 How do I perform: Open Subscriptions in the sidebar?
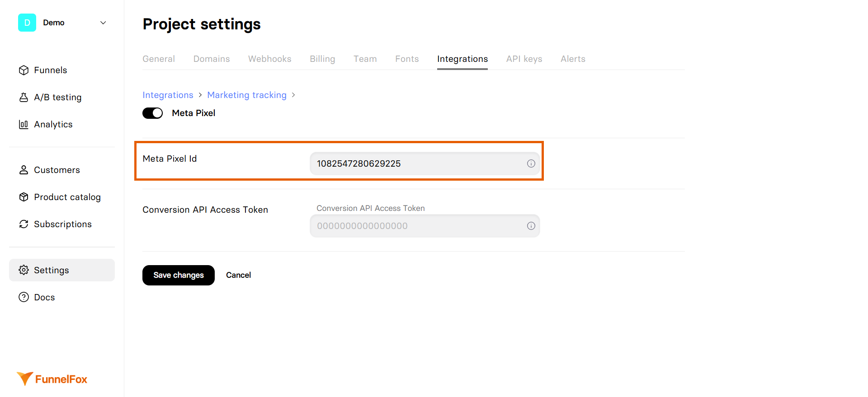coord(62,224)
